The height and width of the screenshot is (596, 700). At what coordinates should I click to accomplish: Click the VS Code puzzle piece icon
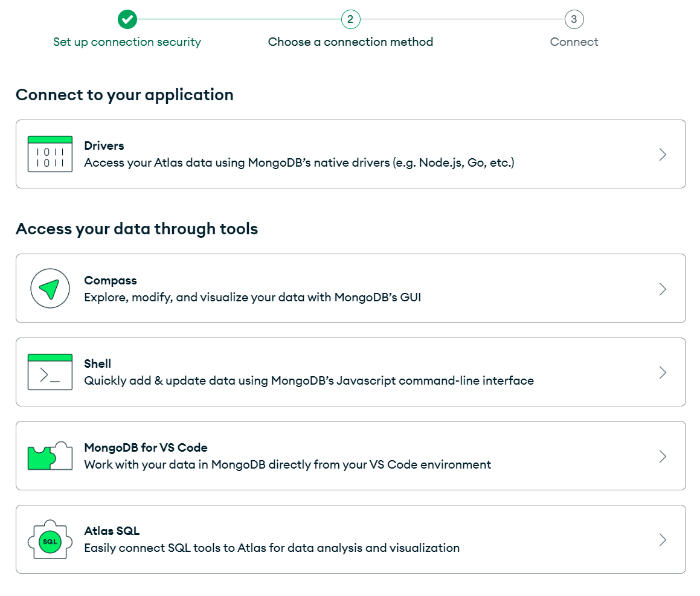point(50,456)
